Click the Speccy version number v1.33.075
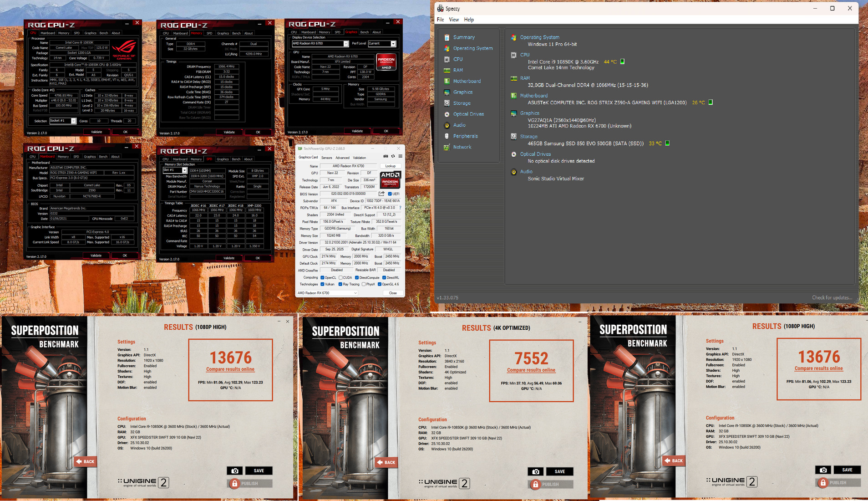The image size is (868, 501). pyautogui.click(x=447, y=298)
